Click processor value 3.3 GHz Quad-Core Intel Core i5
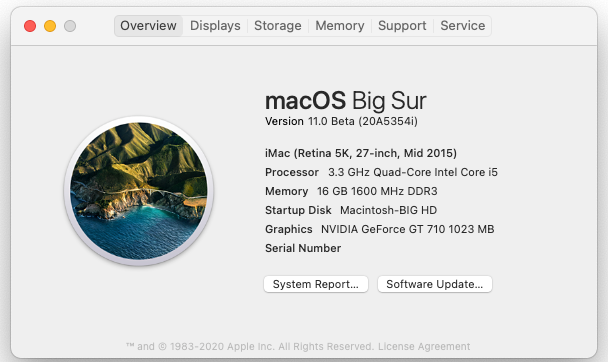This screenshot has width=608, height=362. click(413, 172)
